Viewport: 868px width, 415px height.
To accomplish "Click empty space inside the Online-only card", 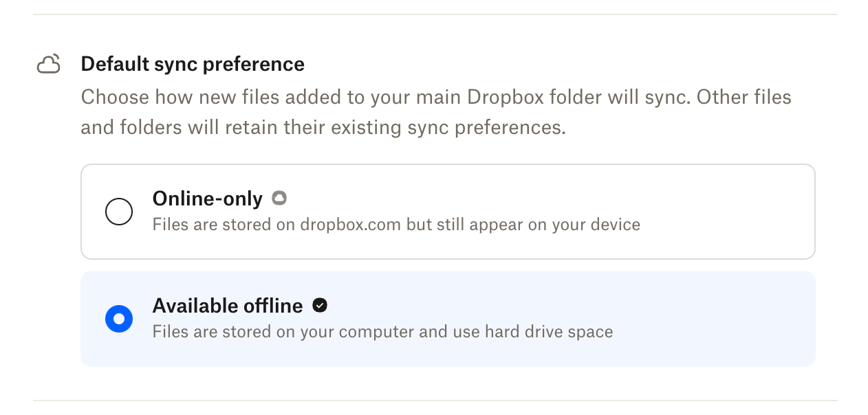I will (x=722, y=212).
